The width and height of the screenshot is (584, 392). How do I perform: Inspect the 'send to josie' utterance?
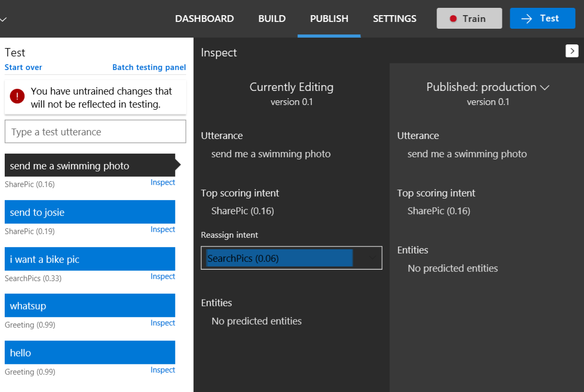tap(163, 229)
